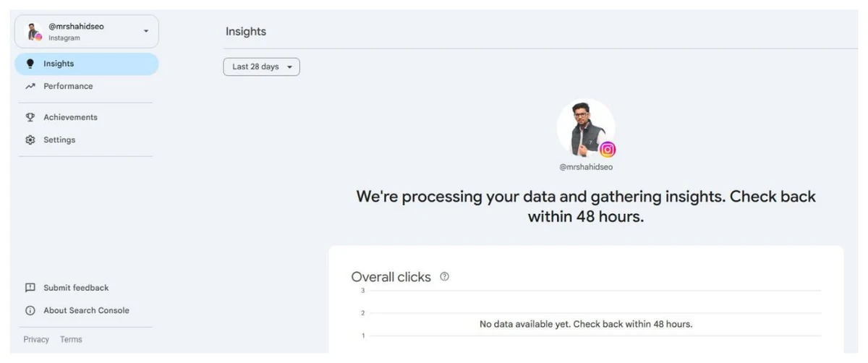Open About Search Console
This screenshot has height=363, width=868.
86,310
